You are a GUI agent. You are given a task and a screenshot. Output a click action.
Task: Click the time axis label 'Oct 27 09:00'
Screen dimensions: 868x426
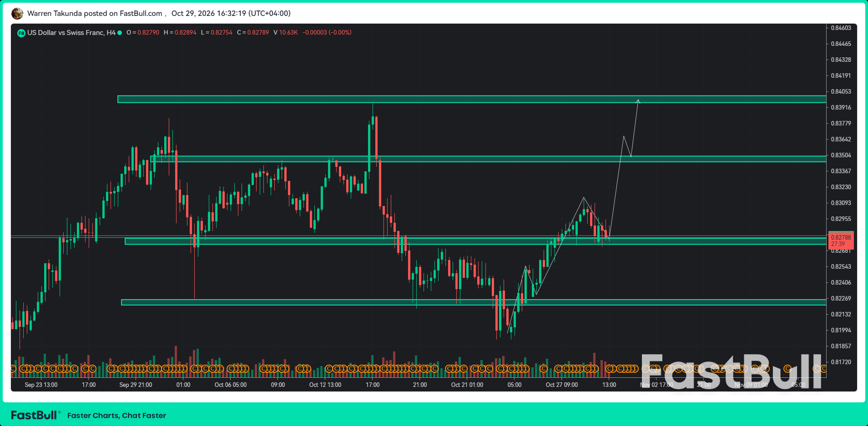562,385
